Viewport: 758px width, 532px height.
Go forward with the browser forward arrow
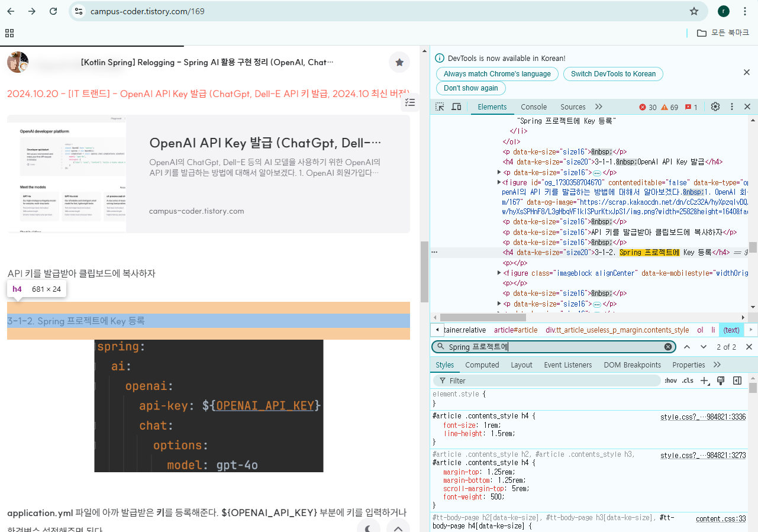point(32,11)
